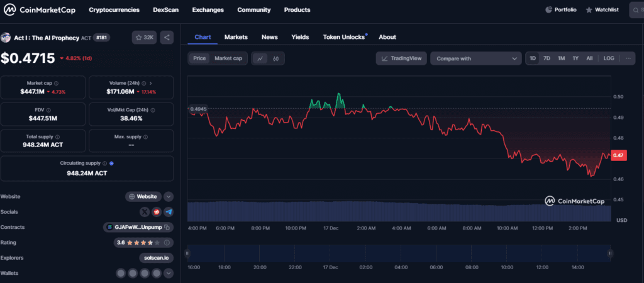Click the Website button
The height and width of the screenshot is (283, 644).
pos(143,196)
